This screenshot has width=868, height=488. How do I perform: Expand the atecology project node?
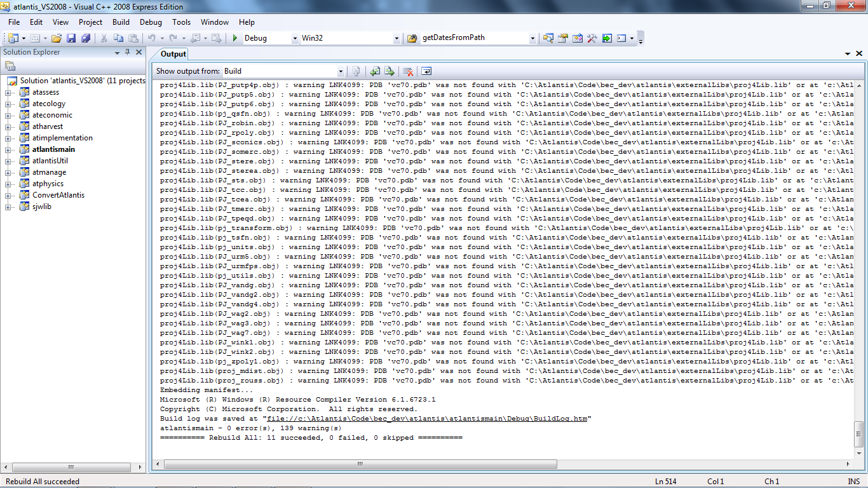tap(9, 104)
